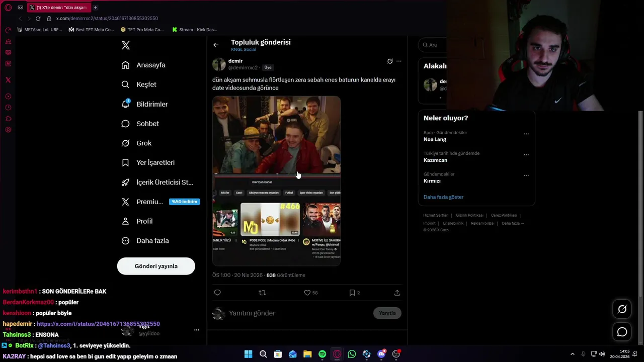The height and width of the screenshot is (362, 644).
Task: Open the account menu dots beside @yyildoo
Action: tap(197, 330)
